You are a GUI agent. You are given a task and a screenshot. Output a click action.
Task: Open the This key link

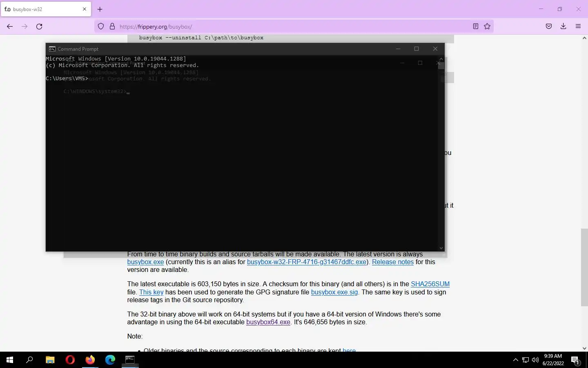[x=151, y=292]
